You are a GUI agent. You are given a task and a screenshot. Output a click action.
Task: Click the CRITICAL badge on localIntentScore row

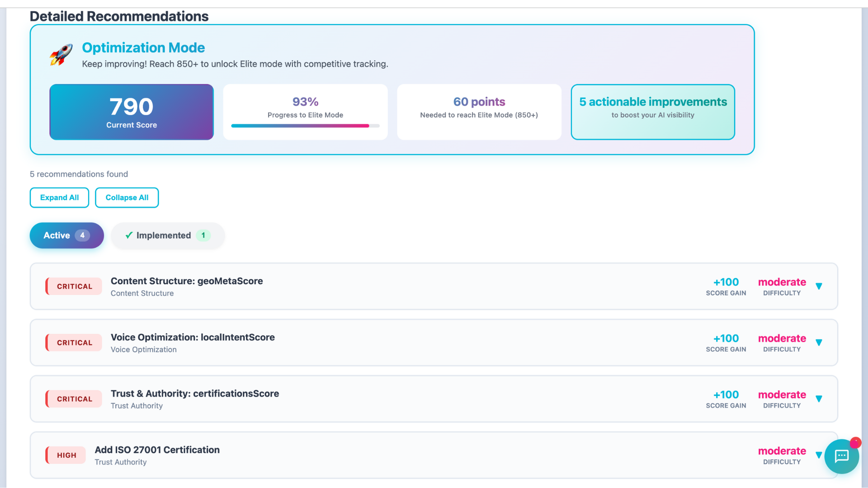pyautogui.click(x=74, y=343)
